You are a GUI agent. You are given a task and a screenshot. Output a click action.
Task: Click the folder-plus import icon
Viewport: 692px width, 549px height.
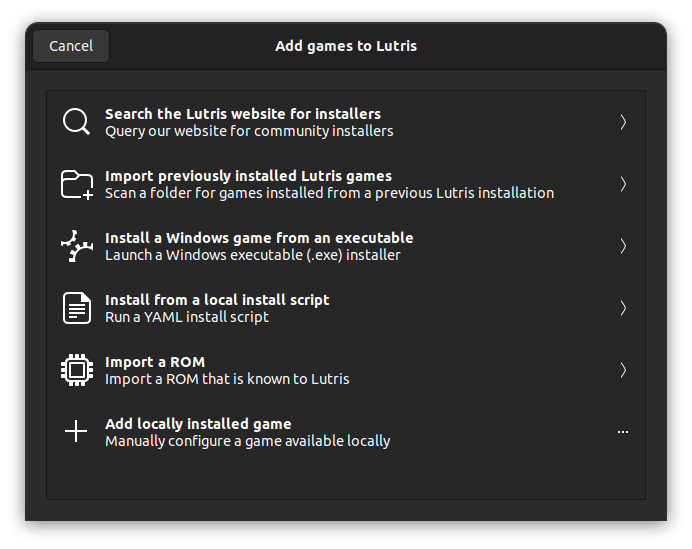pos(77,184)
